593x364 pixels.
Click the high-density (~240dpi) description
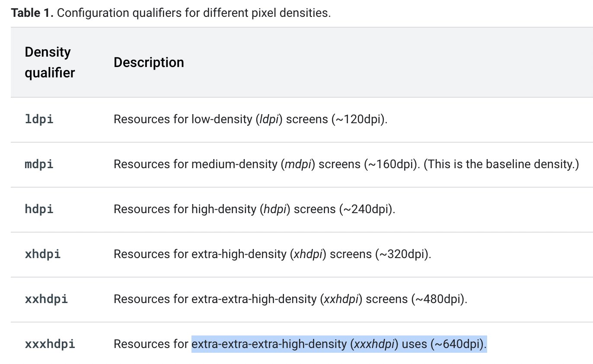pyautogui.click(x=255, y=209)
